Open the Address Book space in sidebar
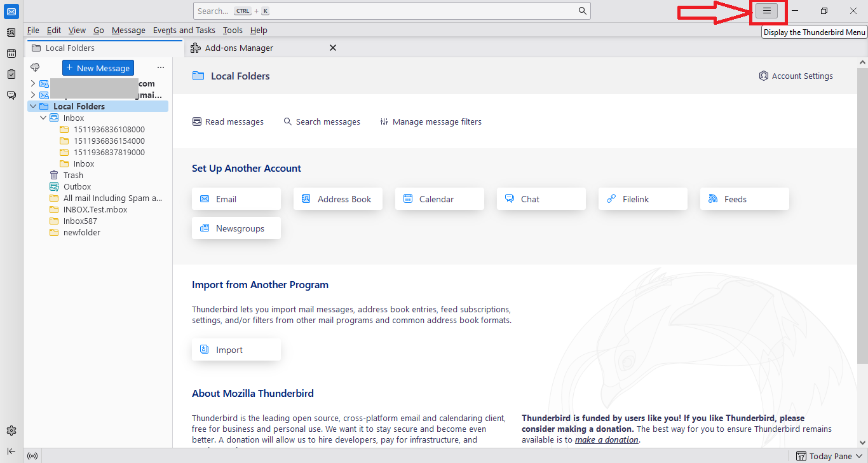The width and height of the screenshot is (868, 463). (x=11, y=32)
